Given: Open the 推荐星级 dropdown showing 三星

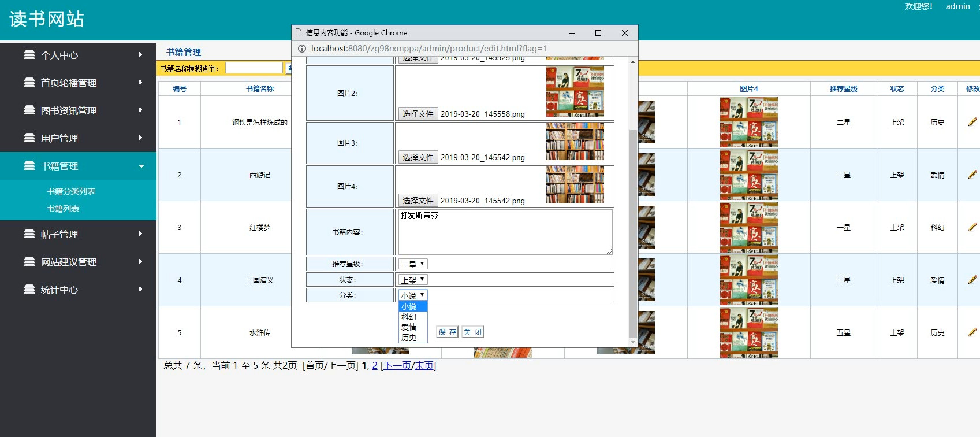Looking at the screenshot, I should click(413, 264).
